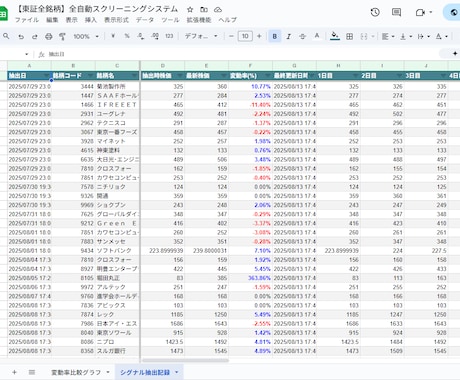Activate the paint format roller
The image size is (460, 380).
[62, 36]
